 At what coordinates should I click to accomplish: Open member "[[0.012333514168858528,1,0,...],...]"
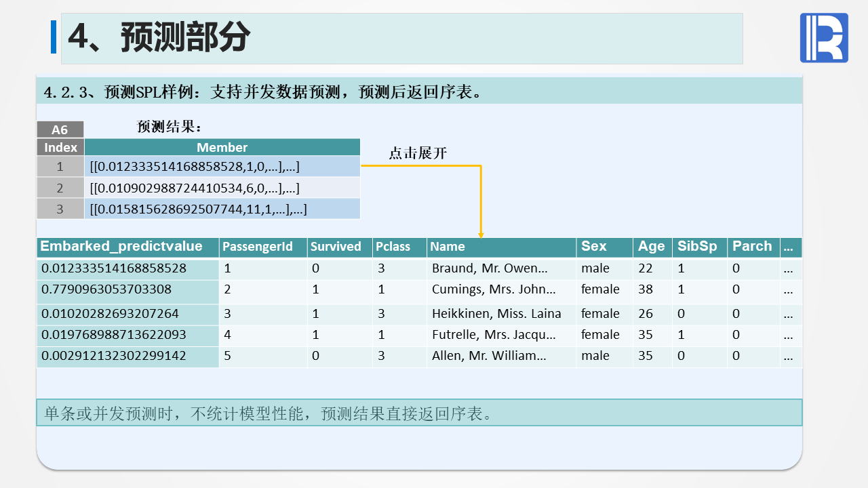pyautogui.click(x=222, y=167)
